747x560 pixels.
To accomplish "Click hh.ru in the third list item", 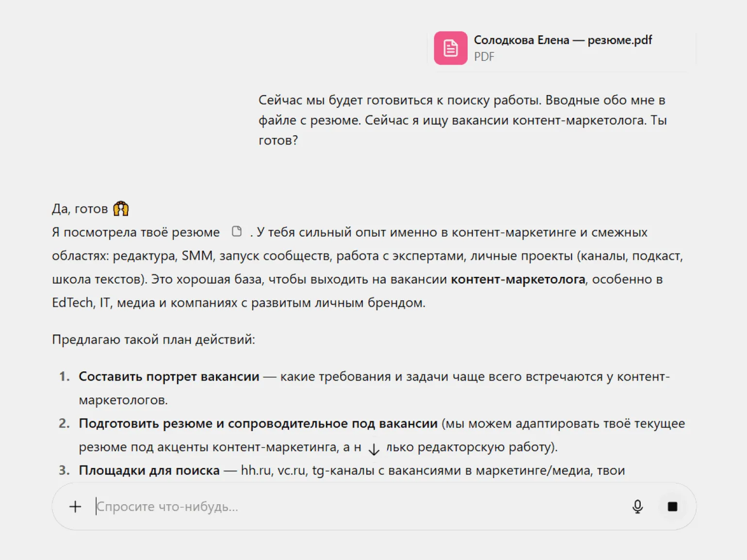I will [x=255, y=470].
